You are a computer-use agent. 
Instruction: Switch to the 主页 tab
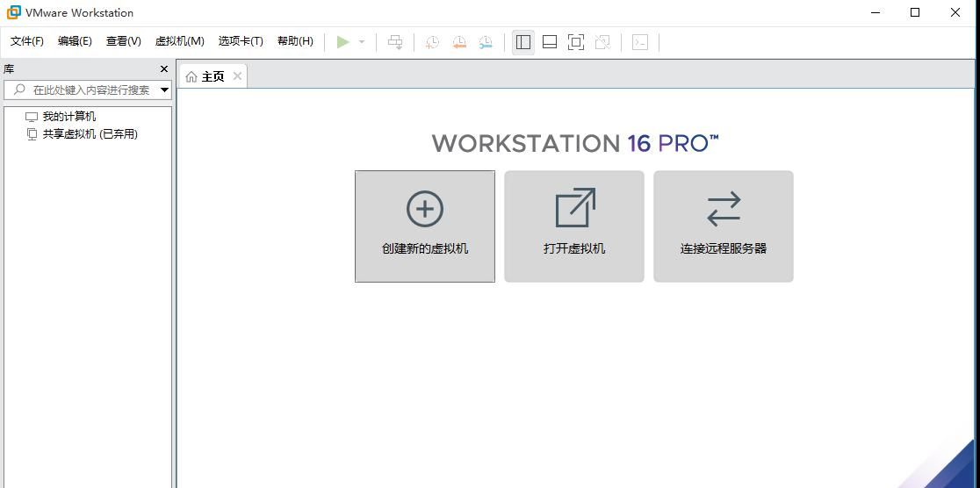pos(213,76)
